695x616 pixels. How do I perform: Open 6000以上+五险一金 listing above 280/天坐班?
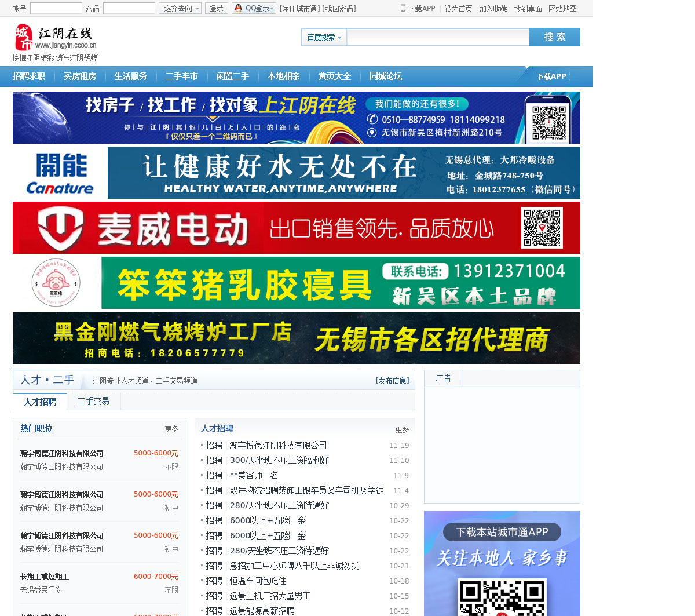pyautogui.click(x=268, y=535)
